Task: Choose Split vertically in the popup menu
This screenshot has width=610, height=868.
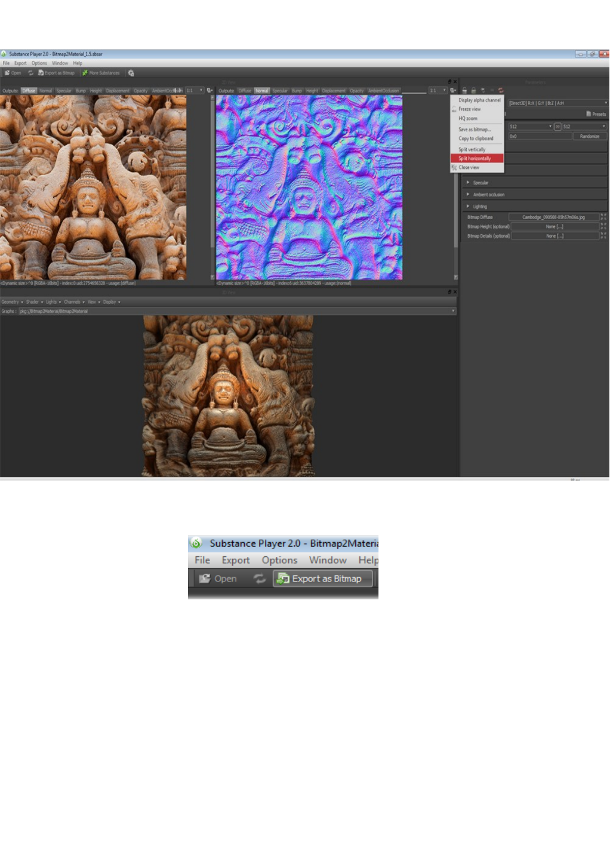Action: click(477, 149)
